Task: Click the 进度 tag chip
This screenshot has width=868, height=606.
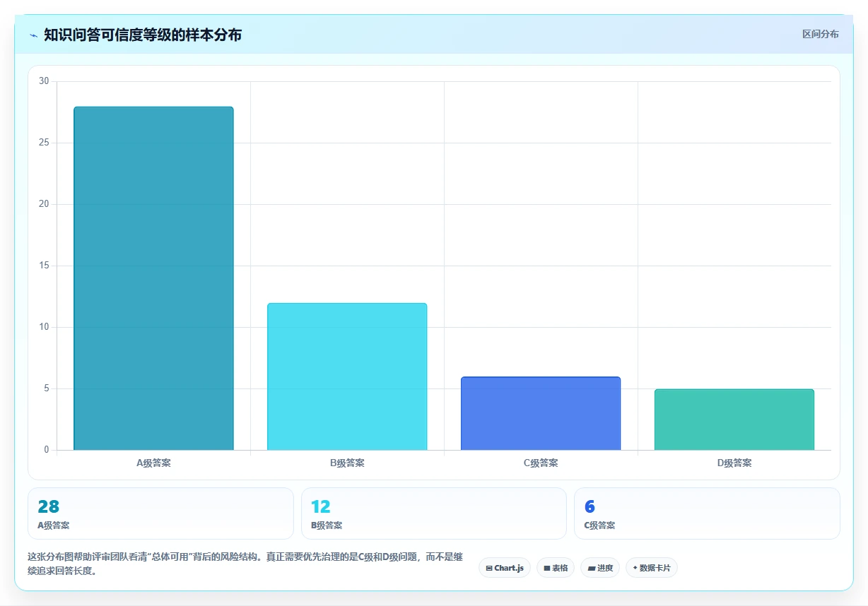Action: coord(600,568)
